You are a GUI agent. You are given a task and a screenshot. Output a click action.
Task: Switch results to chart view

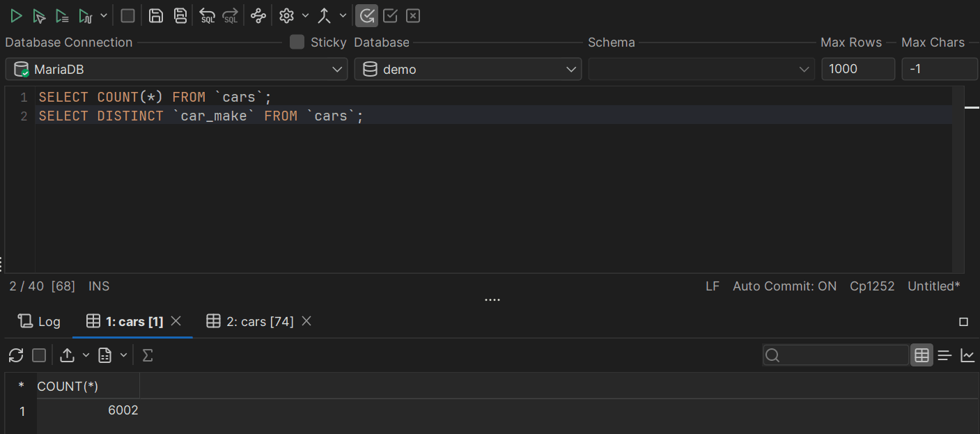click(x=967, y=355)
